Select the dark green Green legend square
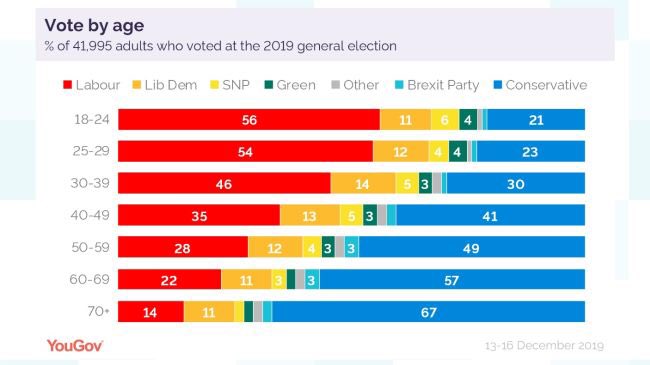 [x=269, y=85]
